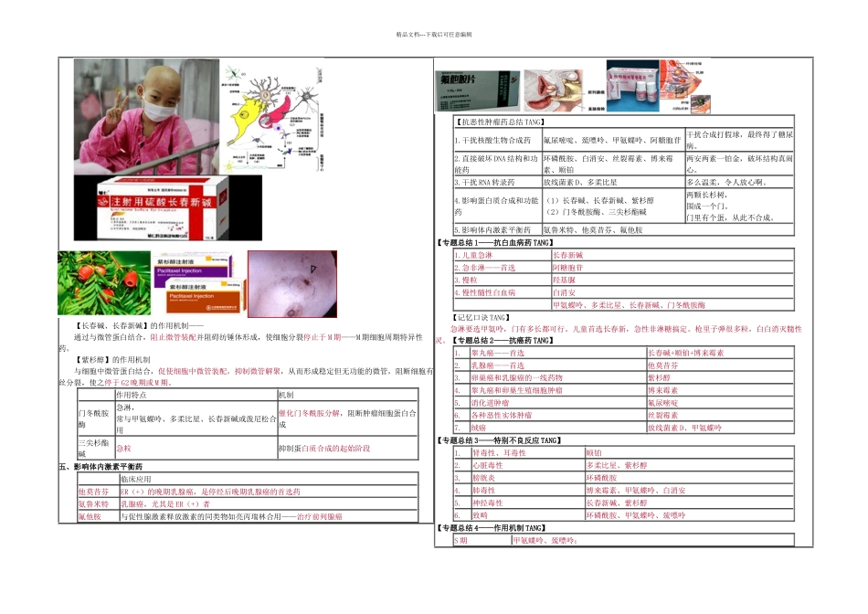Click cell S期
Screen dimensions: 868x614
coord(460,540)
